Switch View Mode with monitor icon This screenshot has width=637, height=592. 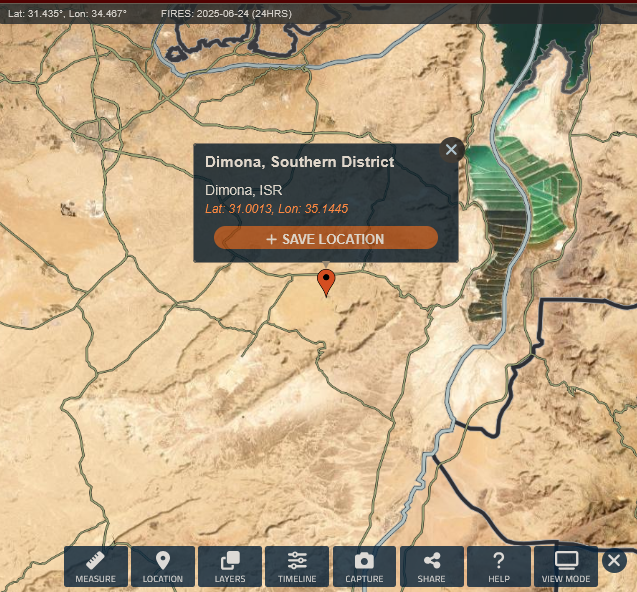coord(566,566)
